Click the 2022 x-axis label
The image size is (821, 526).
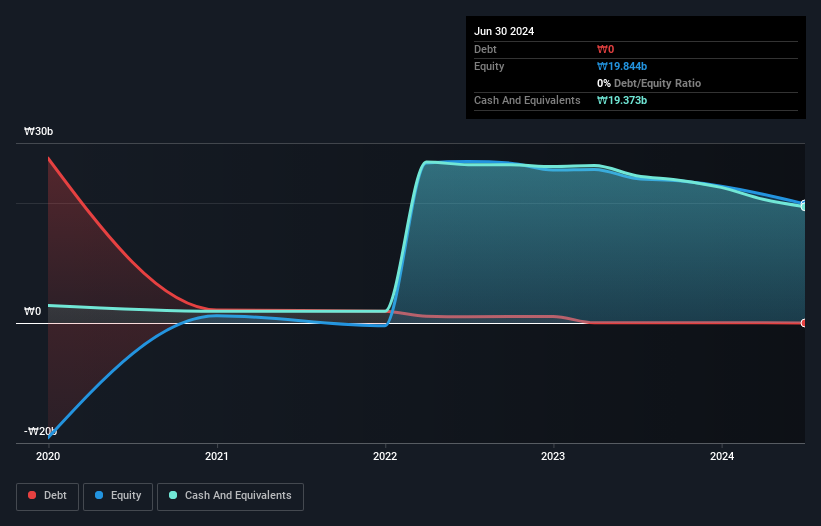(x=385, y=456)
